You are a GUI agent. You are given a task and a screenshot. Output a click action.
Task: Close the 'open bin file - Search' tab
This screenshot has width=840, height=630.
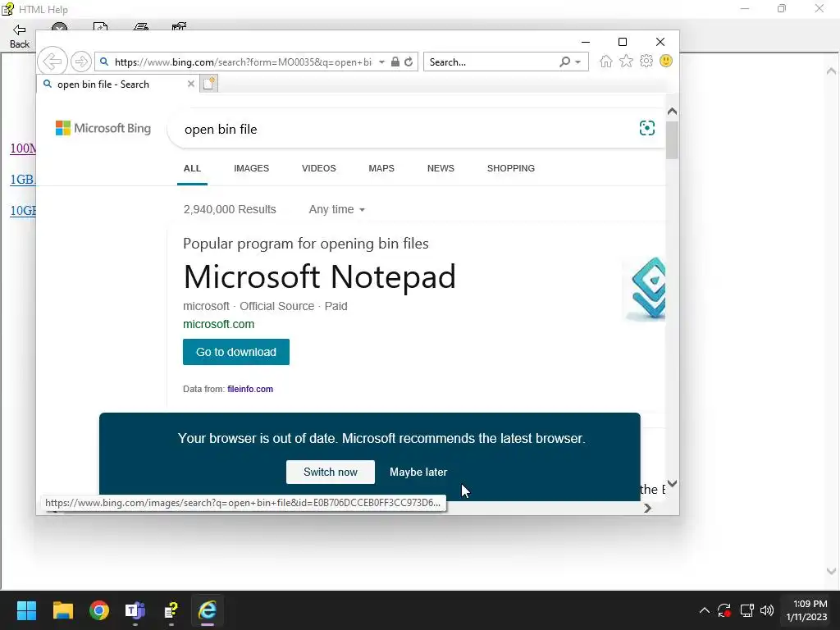click(190, 84)
